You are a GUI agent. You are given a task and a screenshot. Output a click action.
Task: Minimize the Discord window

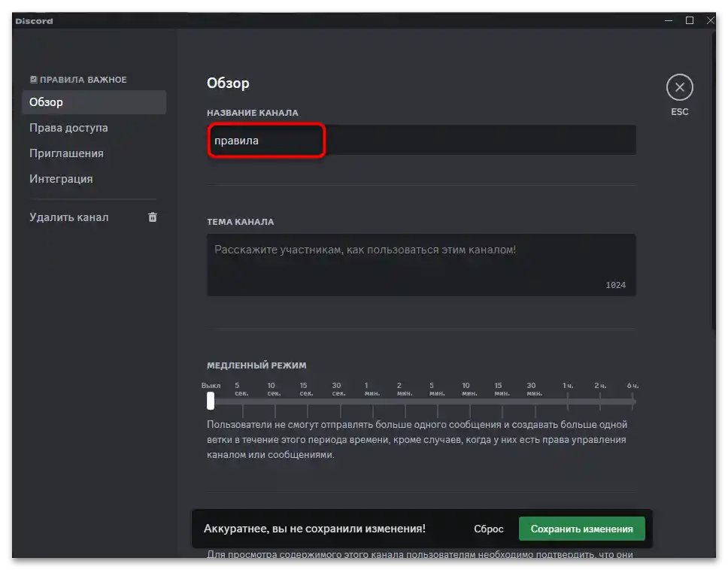(x=669, y=20)
